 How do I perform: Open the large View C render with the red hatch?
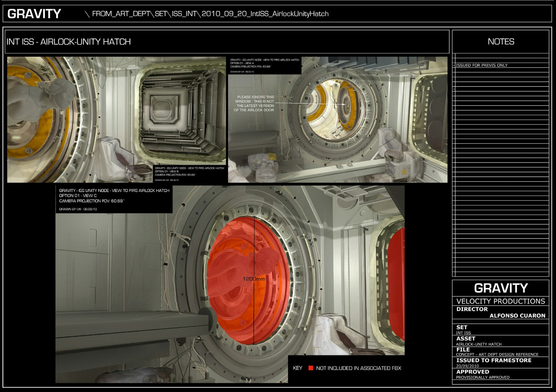click(x=230, y=284)
